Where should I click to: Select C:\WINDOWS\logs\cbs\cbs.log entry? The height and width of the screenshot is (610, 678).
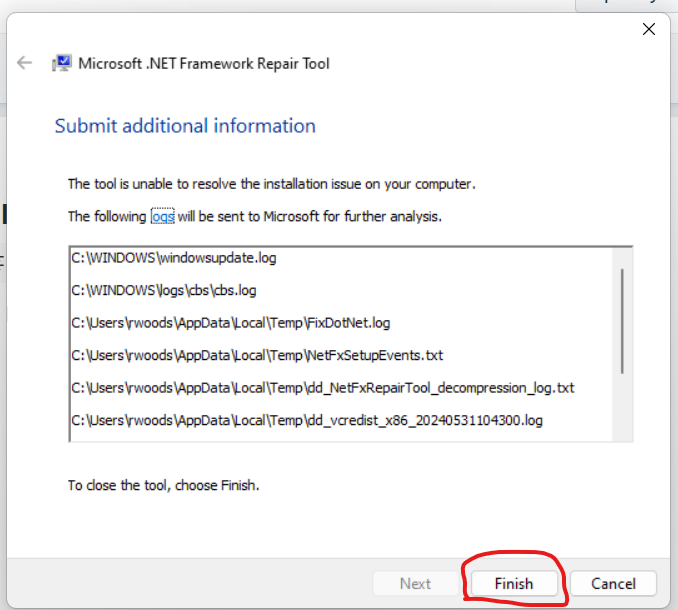coord(164,291)
